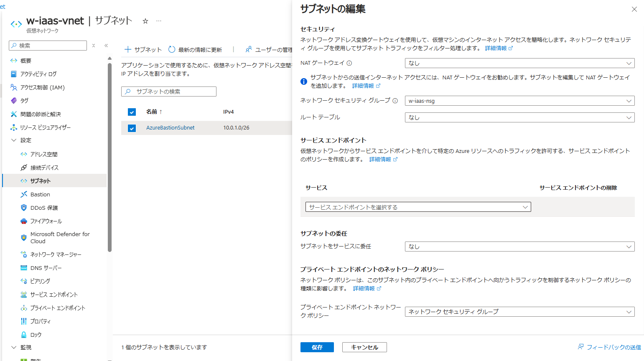
Task: Open the w-iaas-nsg security group dropdown
Action: click(x=519, y=101)
